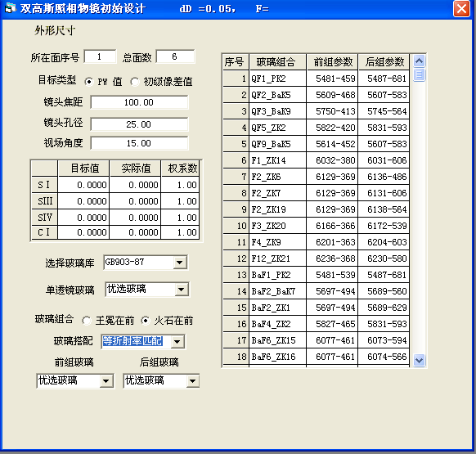This screenshot has height=454, width=476.
Task: Select the BaF6_ZK15 glass combination row
Action: pos(316,340)
